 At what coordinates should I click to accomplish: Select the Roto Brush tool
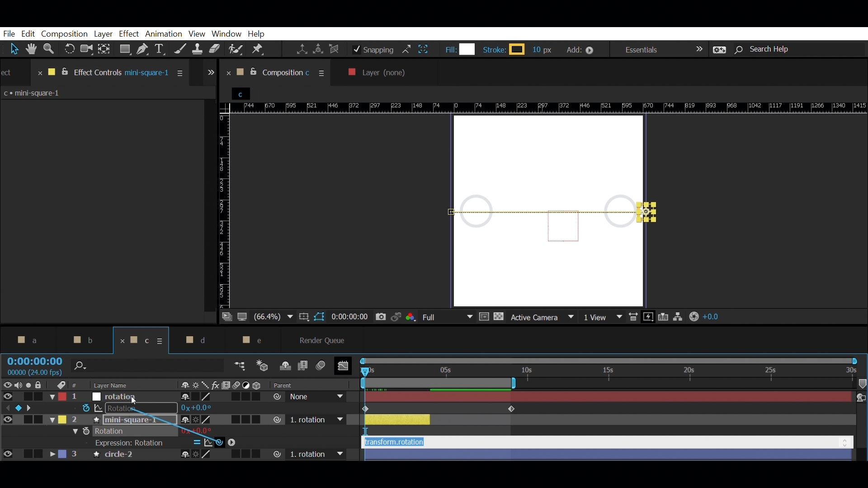click(x=236, y=49)
